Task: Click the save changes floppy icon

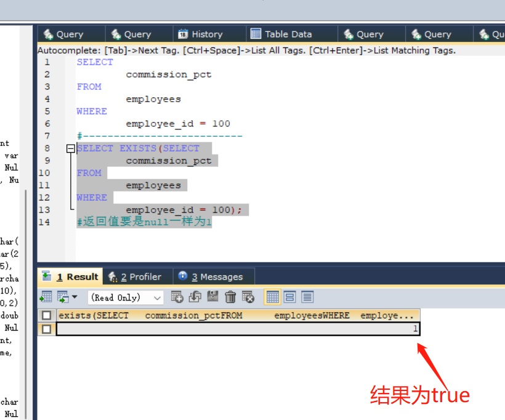Action: pos(212,297)
